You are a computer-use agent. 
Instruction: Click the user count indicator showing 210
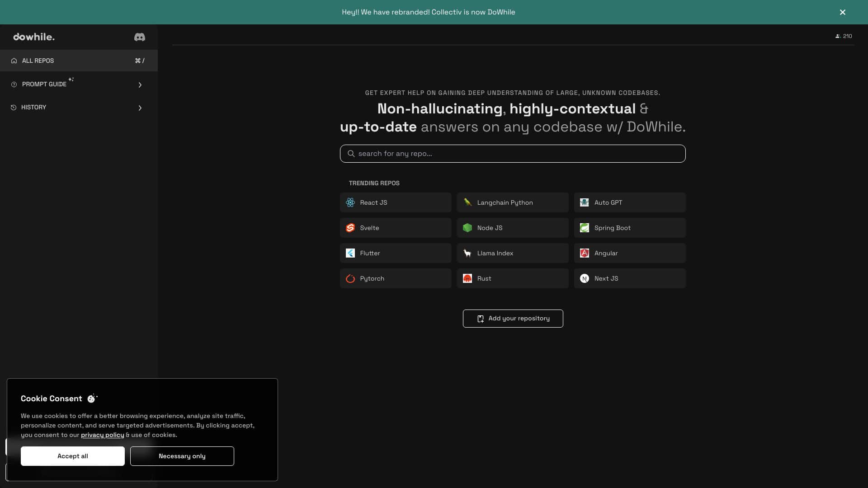(844, 36)
